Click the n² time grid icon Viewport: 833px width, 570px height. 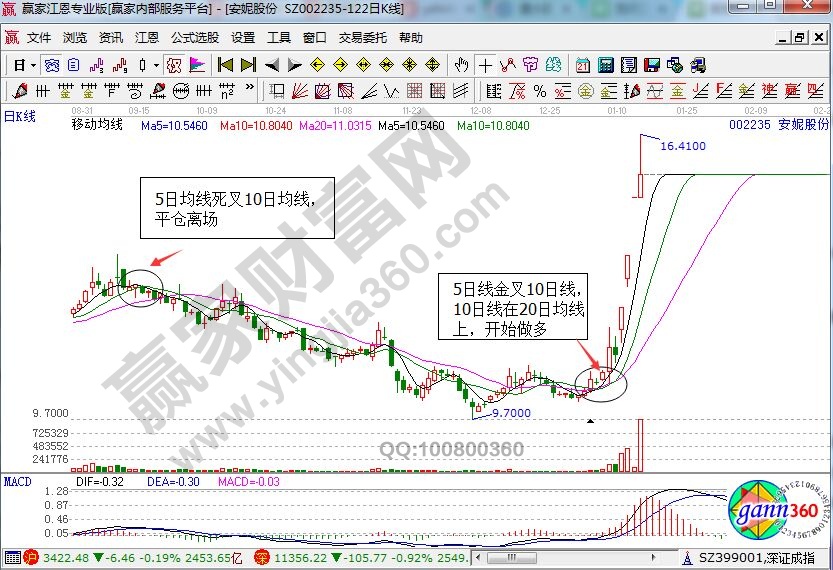227,91
